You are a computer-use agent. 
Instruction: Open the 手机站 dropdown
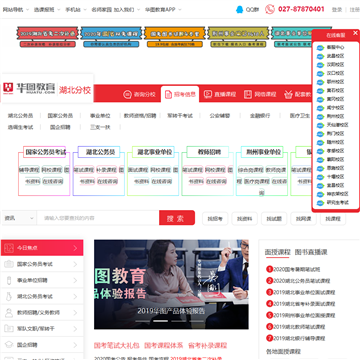tap(76, 9)
